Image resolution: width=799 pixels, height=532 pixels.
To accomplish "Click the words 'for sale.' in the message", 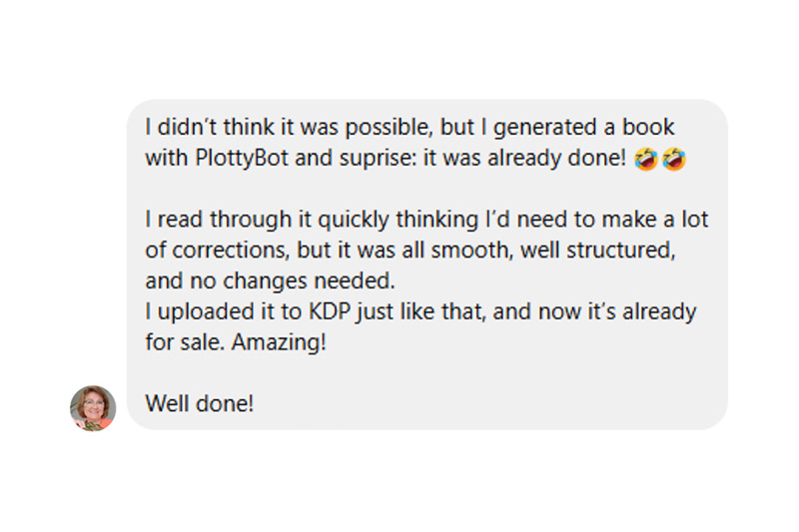I will tap(185, 342).
